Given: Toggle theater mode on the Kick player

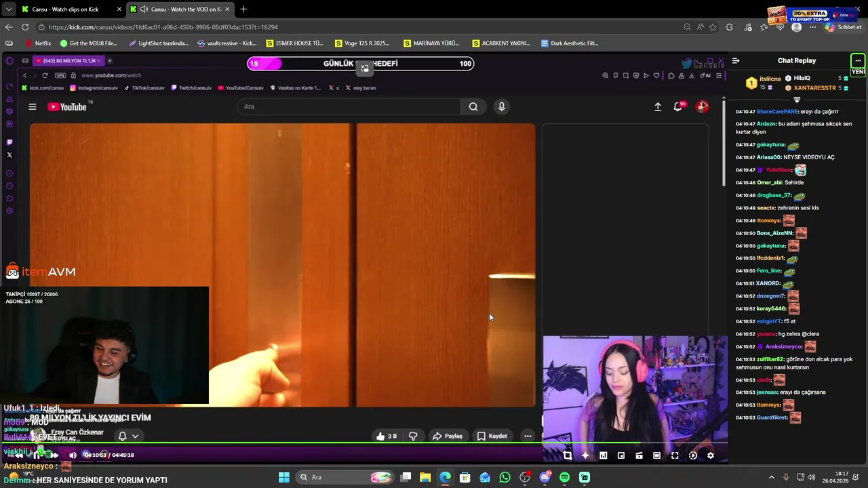Looking at the screenshot, I should click(x=656, y=455).
